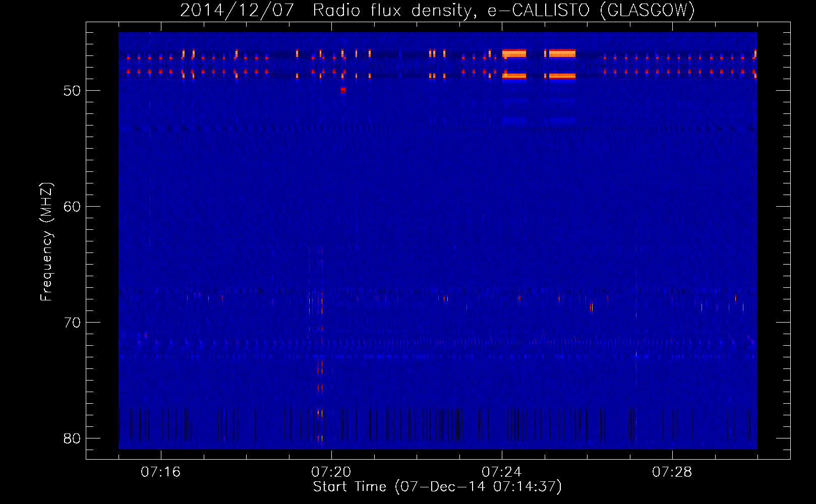Viewport: 816px width, 504px height.
Task: Click the 50 MHz tick label
Action: pyautogui.click(x=72, y=91)
